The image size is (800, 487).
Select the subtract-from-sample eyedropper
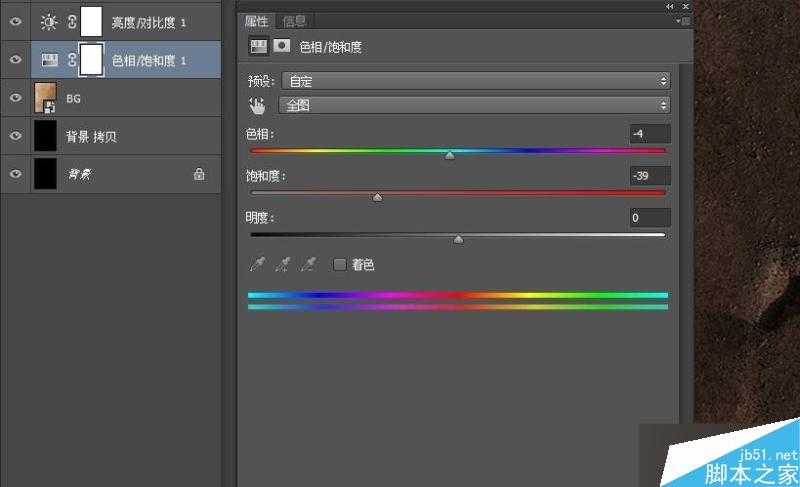[309, 264]
